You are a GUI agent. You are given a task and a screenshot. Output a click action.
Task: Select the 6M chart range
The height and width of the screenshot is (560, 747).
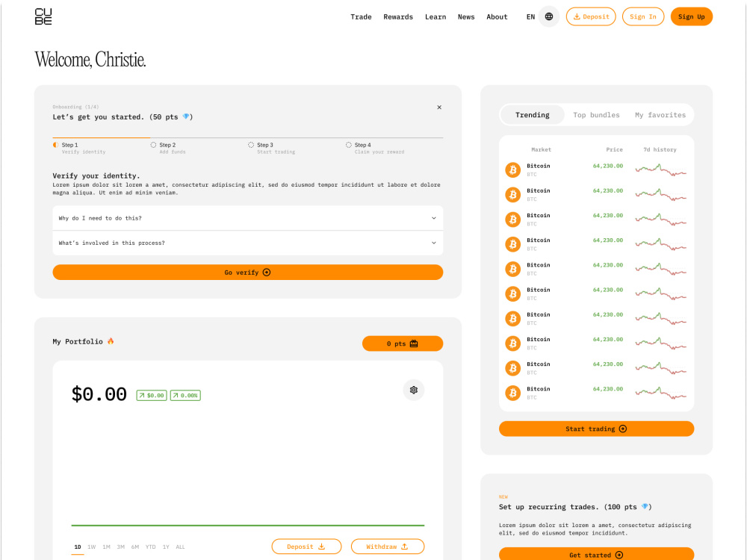coord(134,547)
